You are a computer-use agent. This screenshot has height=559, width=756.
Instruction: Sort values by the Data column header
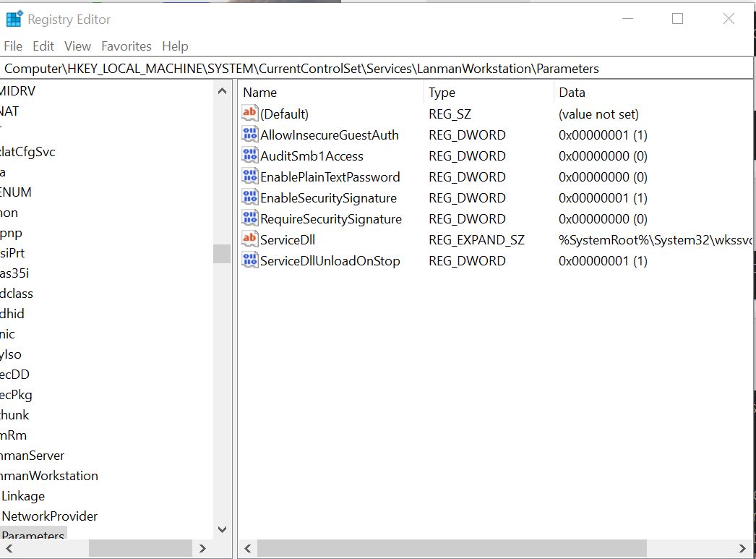(572, 93)
